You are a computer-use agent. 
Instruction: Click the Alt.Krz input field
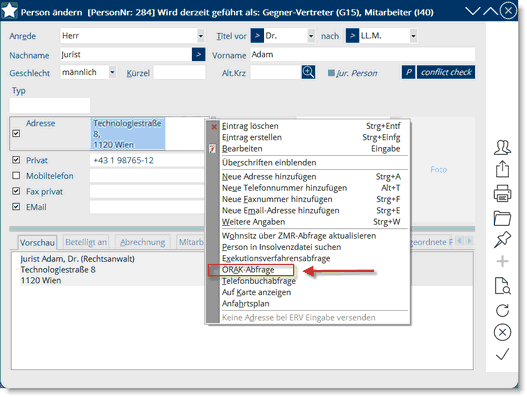click(x=276, y=72)
